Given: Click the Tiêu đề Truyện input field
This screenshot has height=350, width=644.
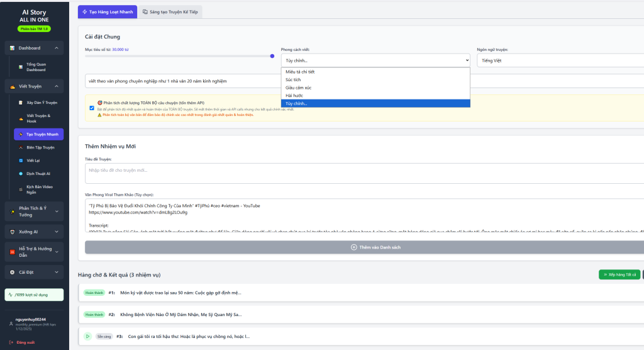Looking at the screenshot, I should pyautogui.click(x=365, y=174).
